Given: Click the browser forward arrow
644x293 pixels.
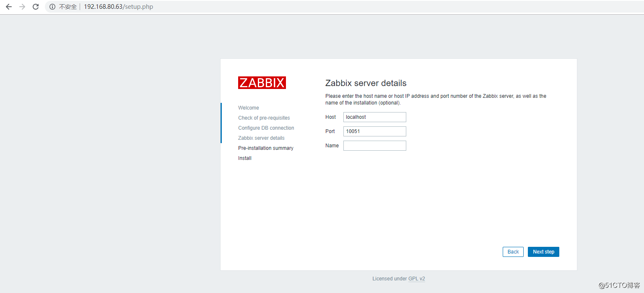Looking at the screenshot, I should click(22, 7).
